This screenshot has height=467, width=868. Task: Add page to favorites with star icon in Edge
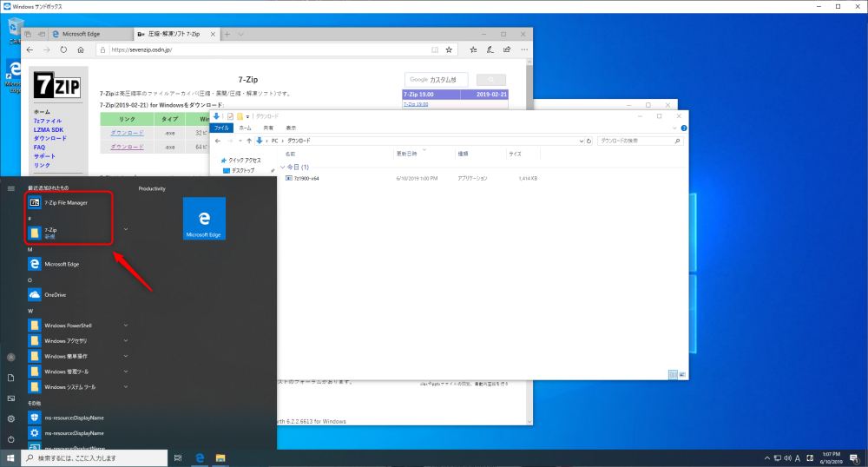pos(449,49)
